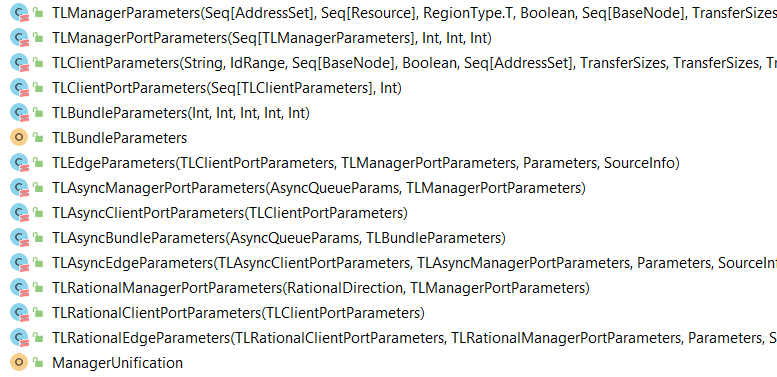This screenshot has height=377, width=777.
Task: Click the orange object icon beside ManagerUnification
Action: [x=19, y=363]
